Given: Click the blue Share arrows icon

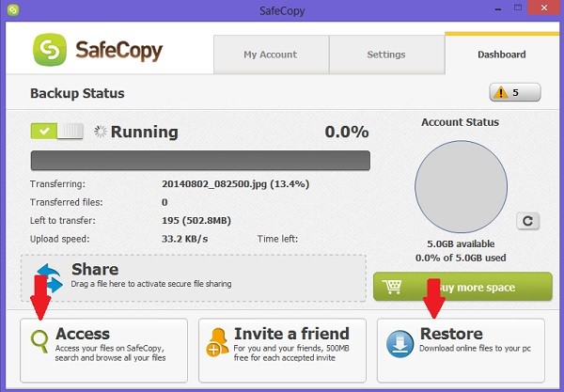Looking at the screenshot, I should click(x=50, y=278).
